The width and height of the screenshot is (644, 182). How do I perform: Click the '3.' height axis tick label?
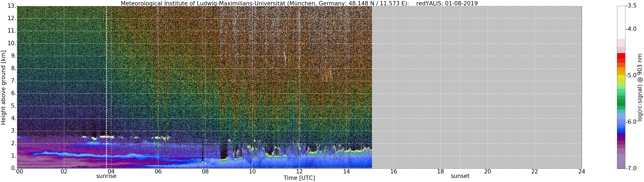pyautogui.click(x=13, y=130)
